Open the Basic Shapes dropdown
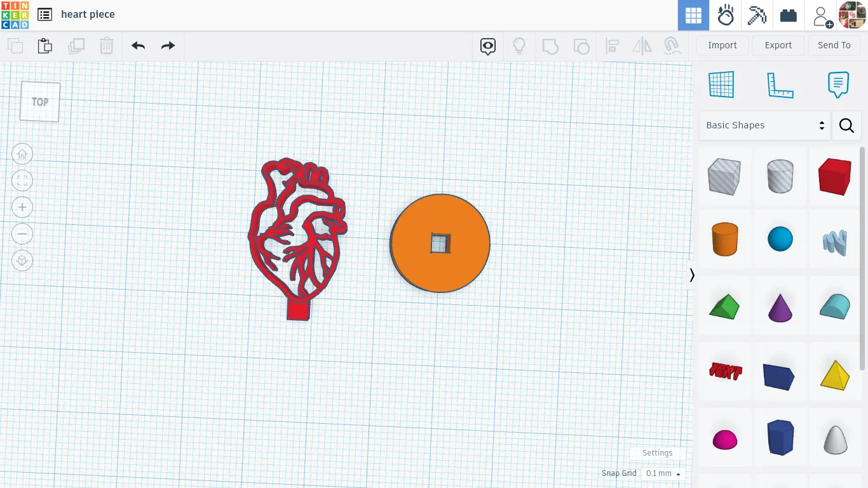868x488 pixels. click(764, 125)
